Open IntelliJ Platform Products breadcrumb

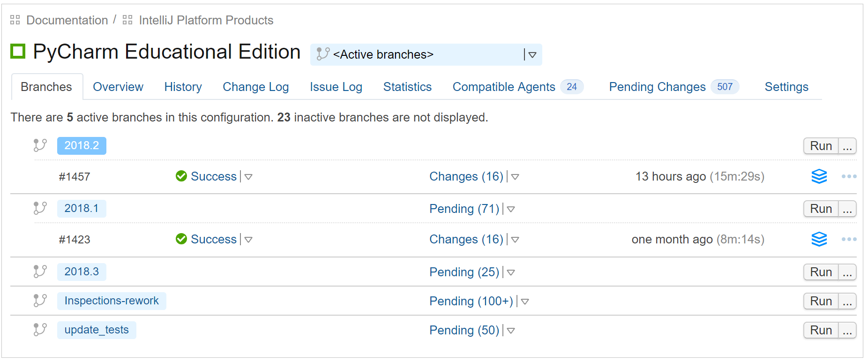pyautogui.click(x=206, y=20)
